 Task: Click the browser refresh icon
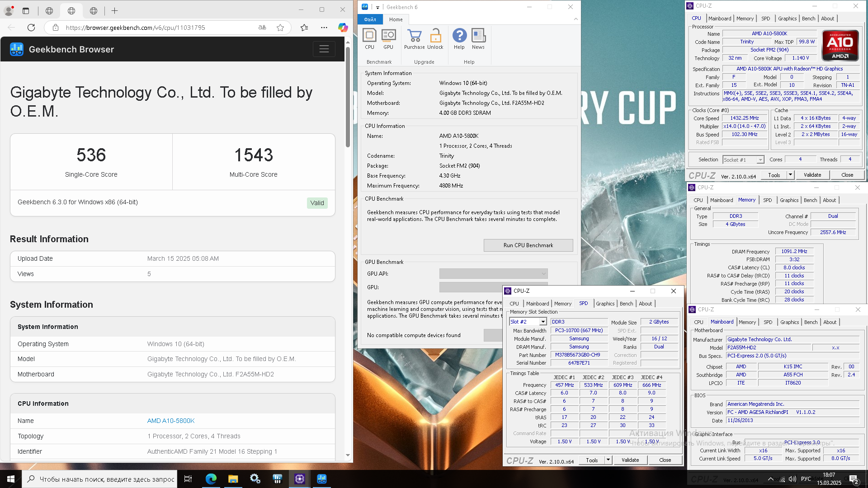coord(31,28)
